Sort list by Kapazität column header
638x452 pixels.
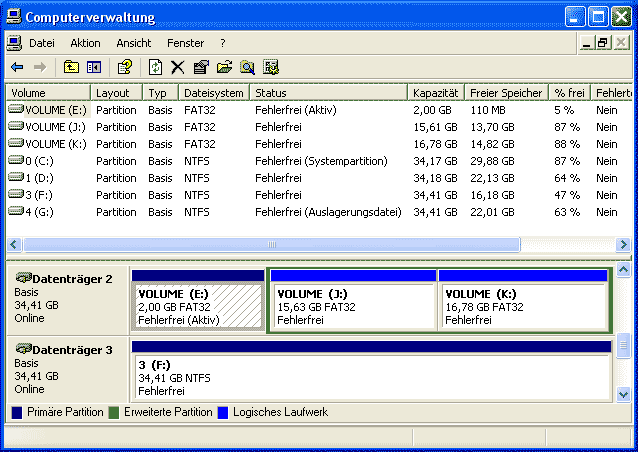(436, 93)
